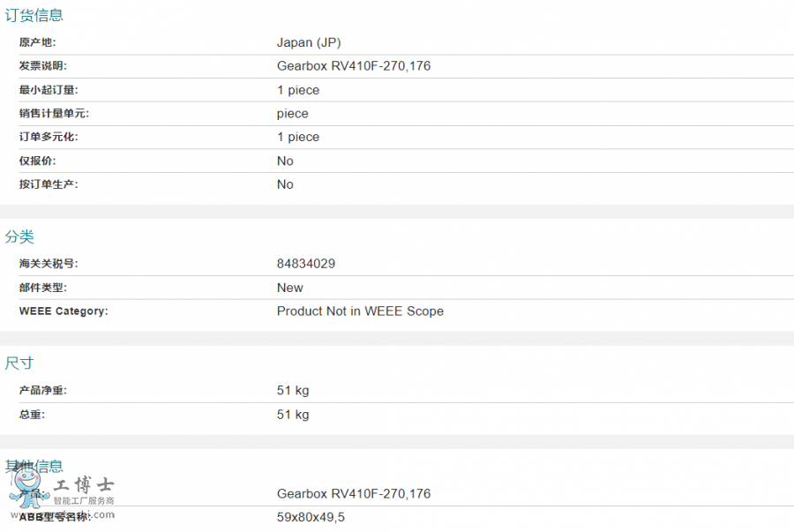This screenshot has height=532, width=794.
Task: Click the customs tariff number 84834029
Action: tap(306, 264)
